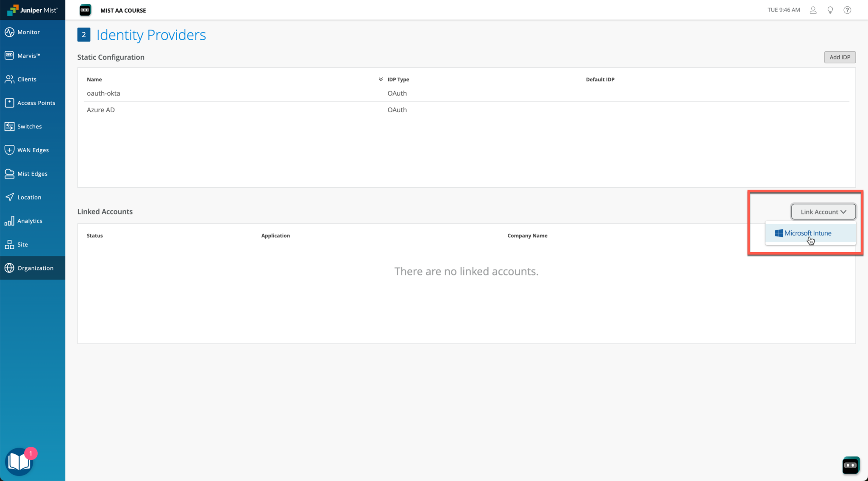The width and height of the screenshot is (868, 481).
Task: Open the Switches section
Action: tap(29, 126)
